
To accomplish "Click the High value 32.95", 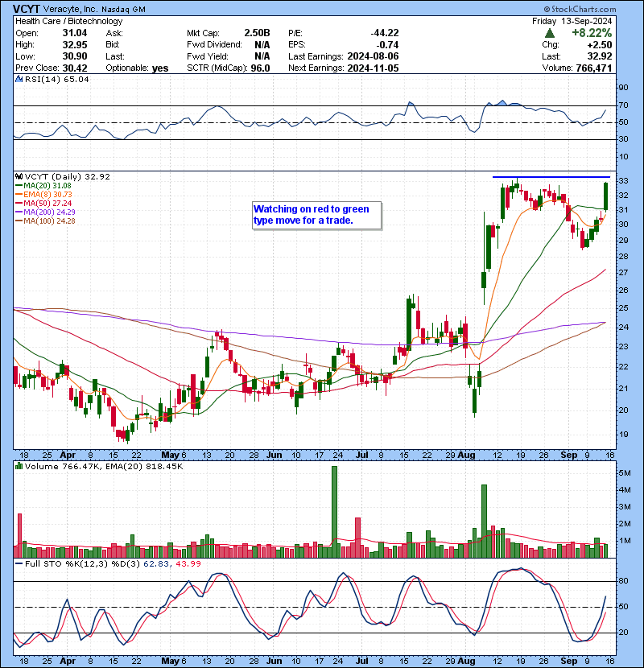I will (75, 45).
